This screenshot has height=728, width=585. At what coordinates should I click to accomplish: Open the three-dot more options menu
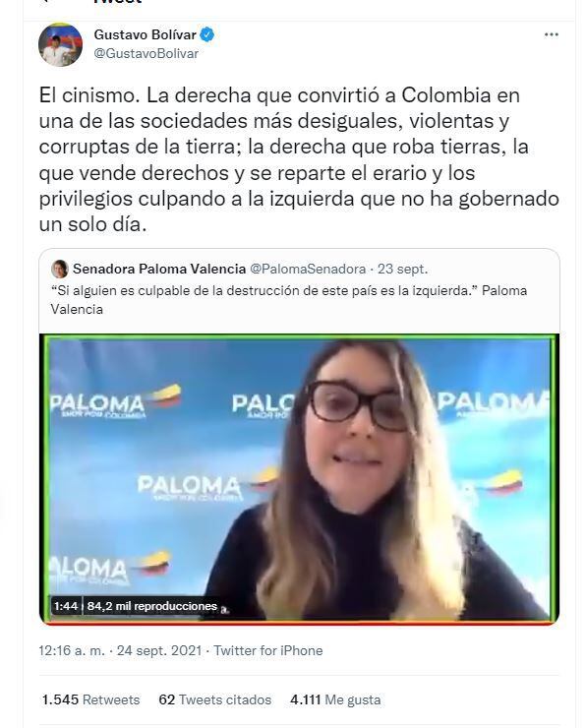click(552, 34)
